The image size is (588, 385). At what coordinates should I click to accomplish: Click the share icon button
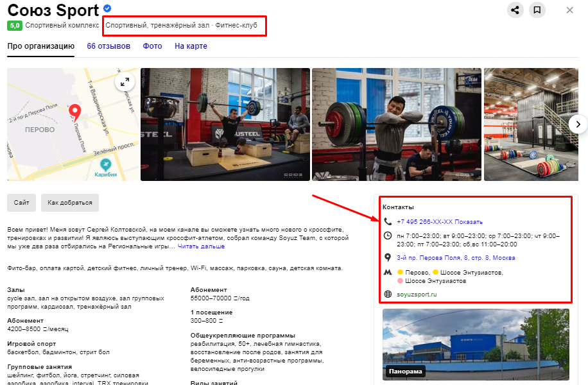(x=515, y=10)
